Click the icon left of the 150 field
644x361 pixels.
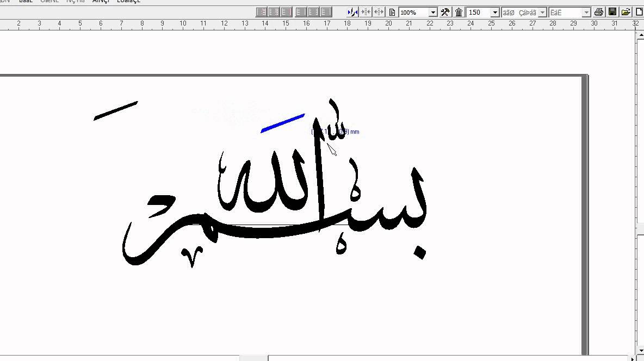[459, 12]
